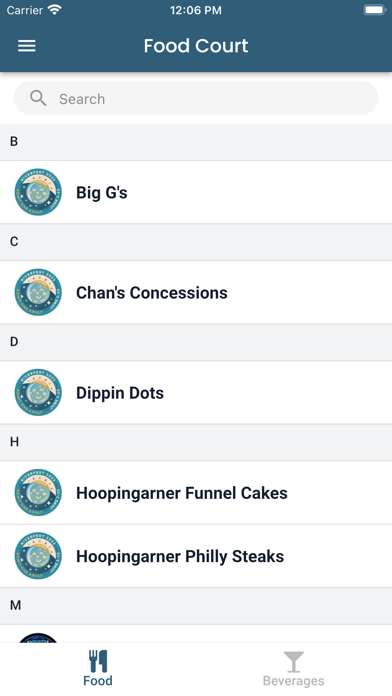Tap the H section header
This screenshot has height=696, width=392.
(x=196, y=442)
